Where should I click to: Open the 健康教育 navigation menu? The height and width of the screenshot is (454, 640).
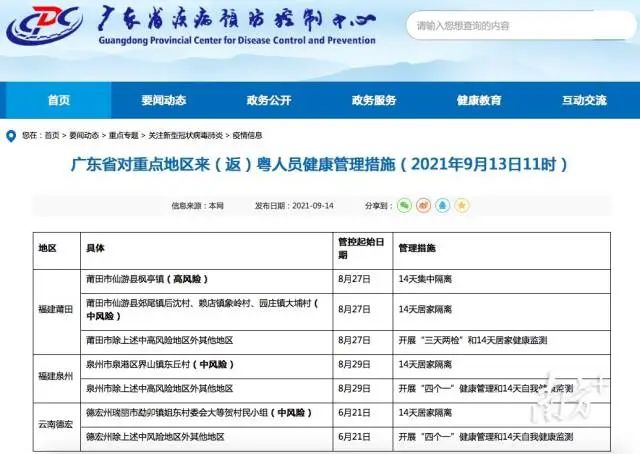(x=479, y=100)
